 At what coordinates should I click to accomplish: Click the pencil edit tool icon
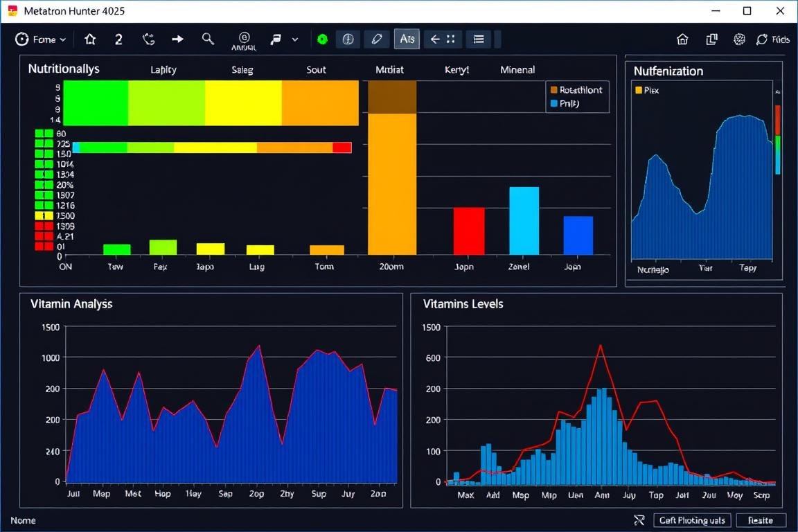coord(377,39)
